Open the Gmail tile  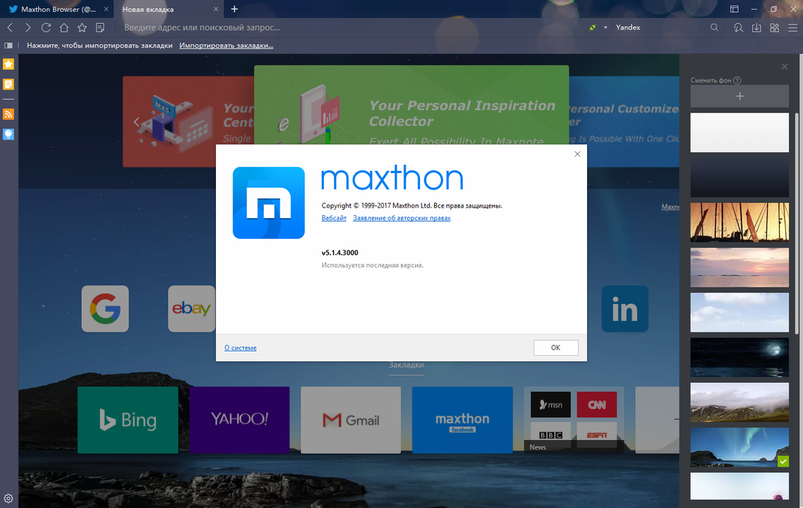351,420
